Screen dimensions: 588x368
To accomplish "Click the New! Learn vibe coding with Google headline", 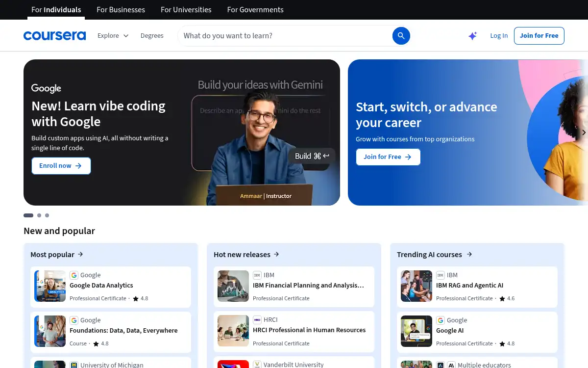I will pos(98,114).
